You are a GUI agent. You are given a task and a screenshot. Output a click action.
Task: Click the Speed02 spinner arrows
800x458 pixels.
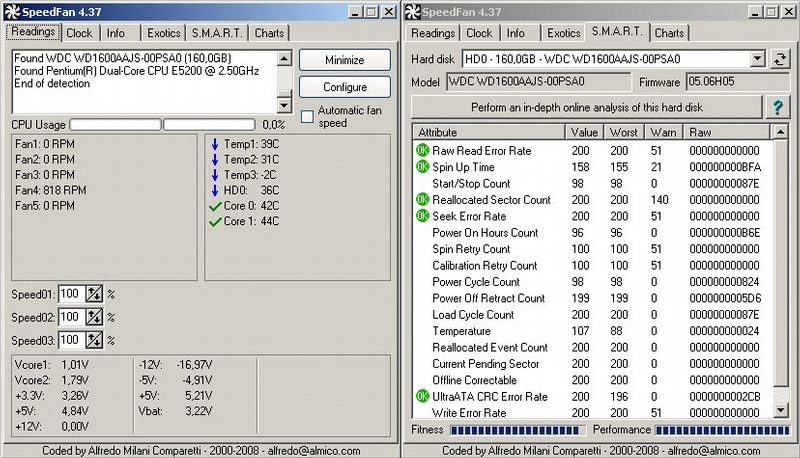coord(94,317)
